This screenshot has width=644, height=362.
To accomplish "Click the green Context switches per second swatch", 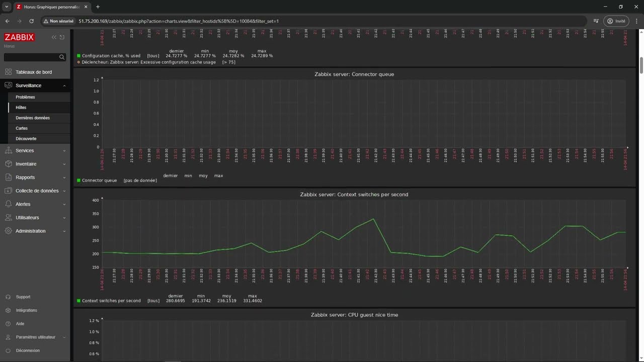I will point(78,301).
